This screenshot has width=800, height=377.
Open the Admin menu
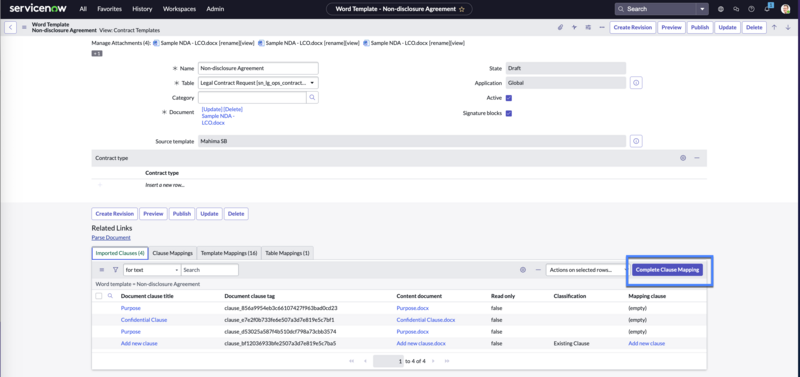tap(215, 9)
